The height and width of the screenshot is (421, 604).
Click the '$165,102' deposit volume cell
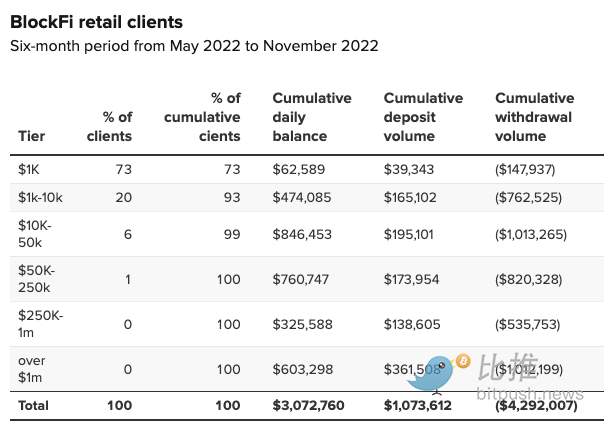pos(410,198)
